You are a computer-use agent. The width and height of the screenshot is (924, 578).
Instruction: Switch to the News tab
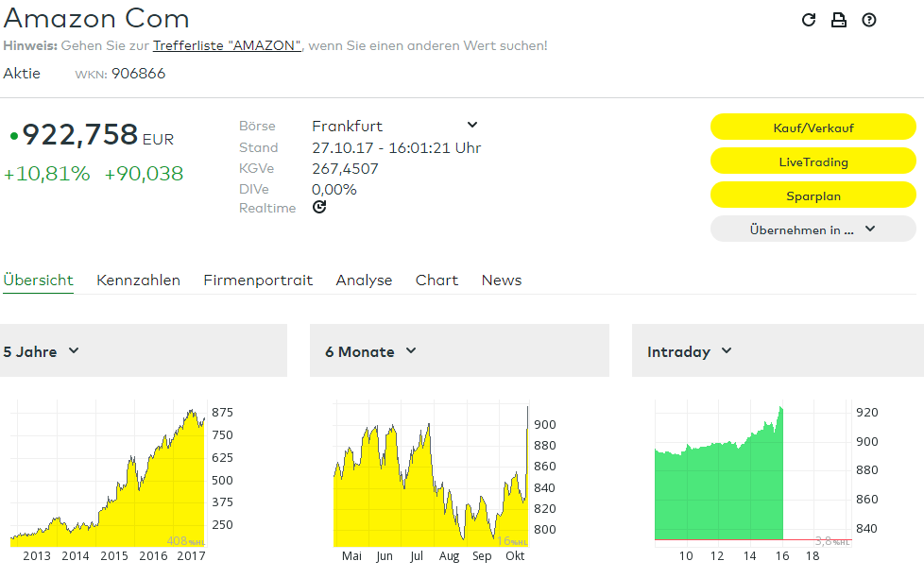(502, 280)
